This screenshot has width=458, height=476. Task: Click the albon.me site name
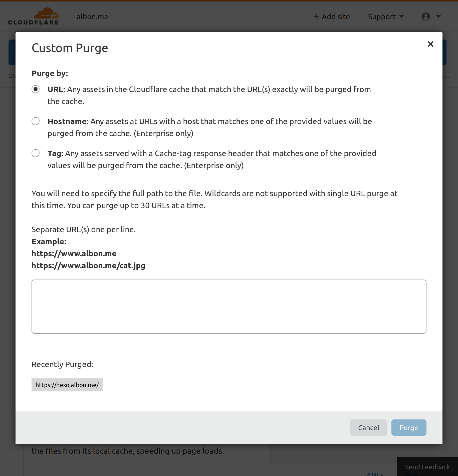tap(92, 16)
